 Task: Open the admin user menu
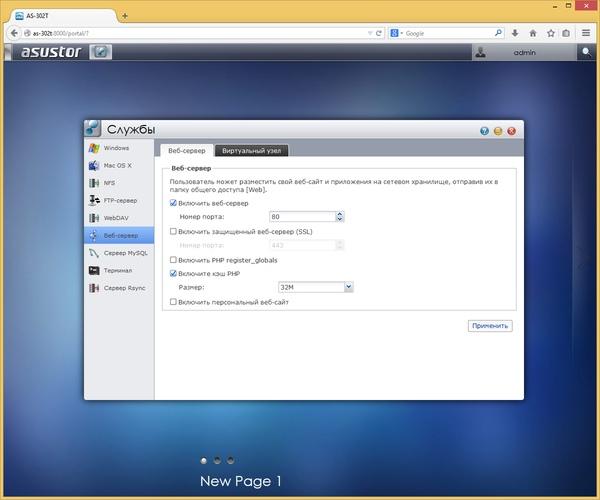[x=524, y=52]
